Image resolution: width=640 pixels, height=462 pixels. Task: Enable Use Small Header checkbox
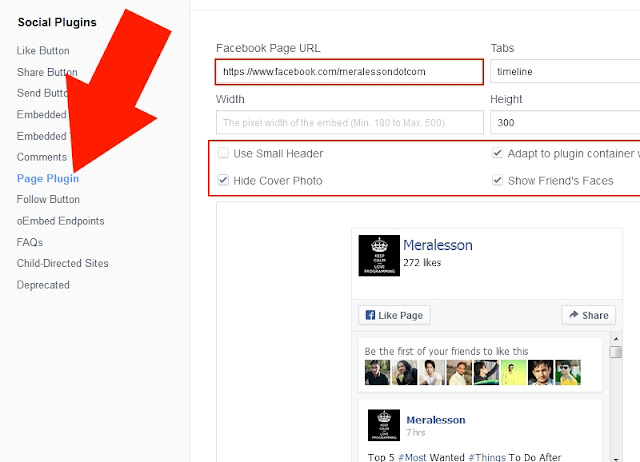click(223, 153)
